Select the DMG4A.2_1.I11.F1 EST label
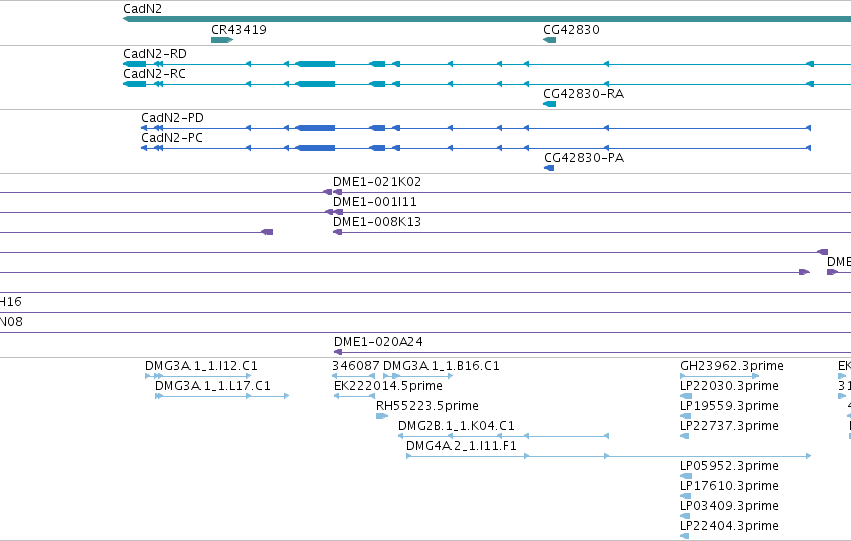The width and height of the screenshot is (851, 541). [461, 446]
